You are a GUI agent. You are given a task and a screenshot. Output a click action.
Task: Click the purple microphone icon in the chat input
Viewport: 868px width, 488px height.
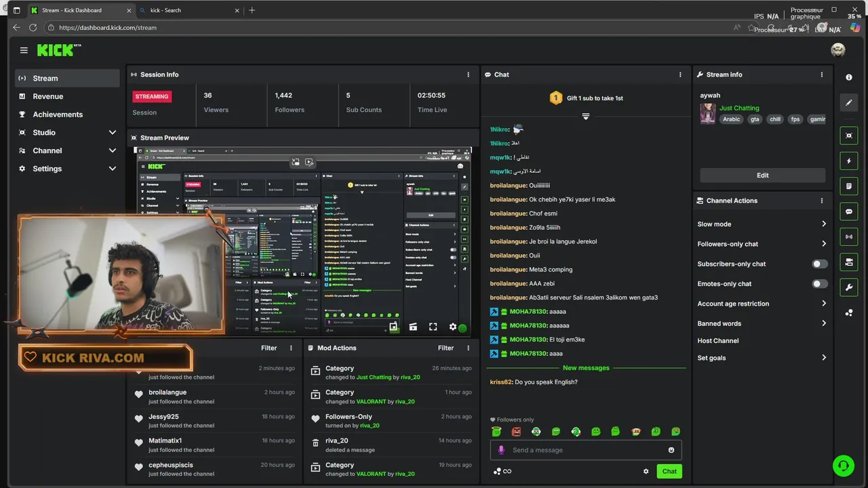coord(501,450)
